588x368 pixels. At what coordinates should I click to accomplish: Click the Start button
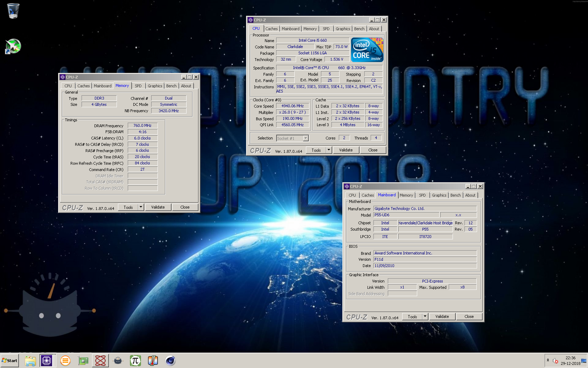9,361
